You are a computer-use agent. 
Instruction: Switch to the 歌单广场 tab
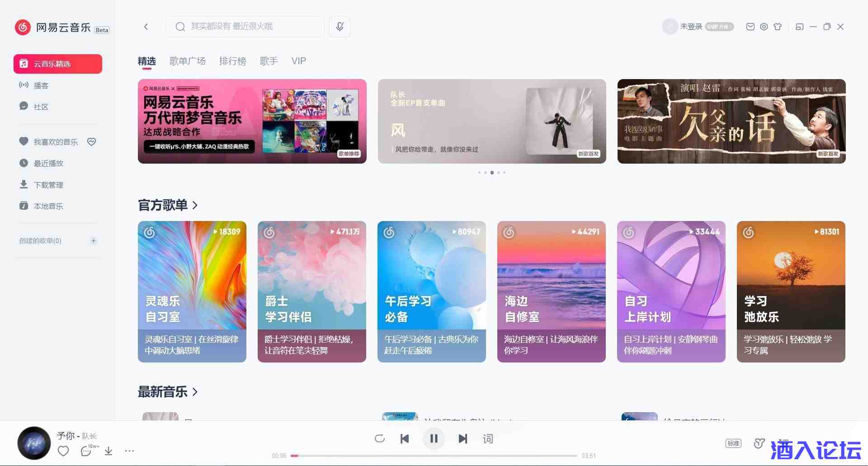188,61
